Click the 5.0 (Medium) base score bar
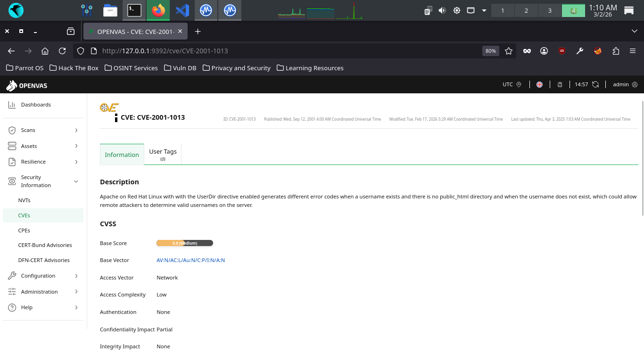 [x=184, y=243]
